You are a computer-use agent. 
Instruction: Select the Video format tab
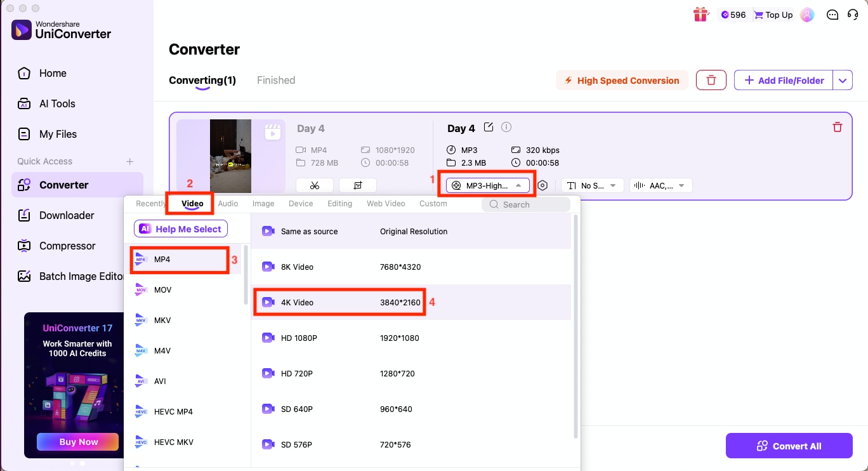click(x=192, y=204)
